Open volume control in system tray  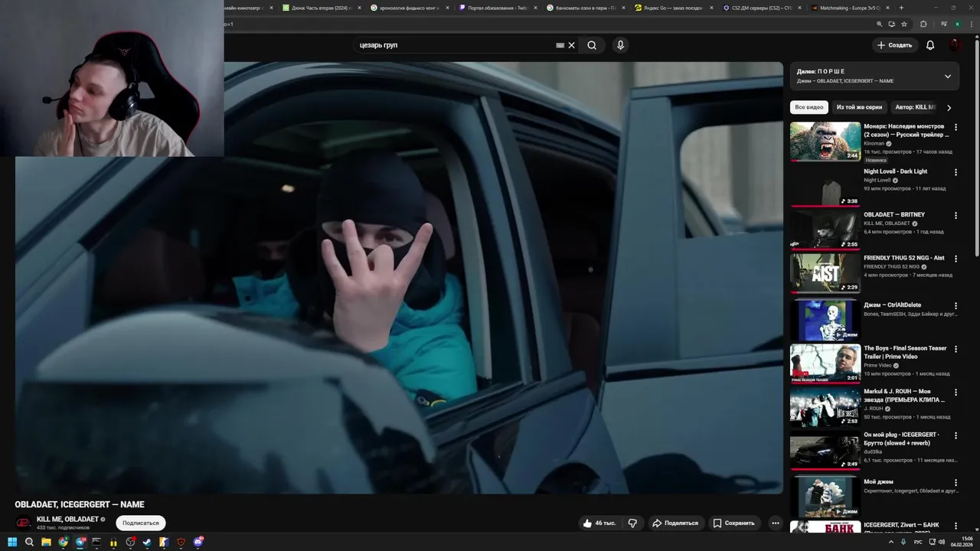pos(942,542)
